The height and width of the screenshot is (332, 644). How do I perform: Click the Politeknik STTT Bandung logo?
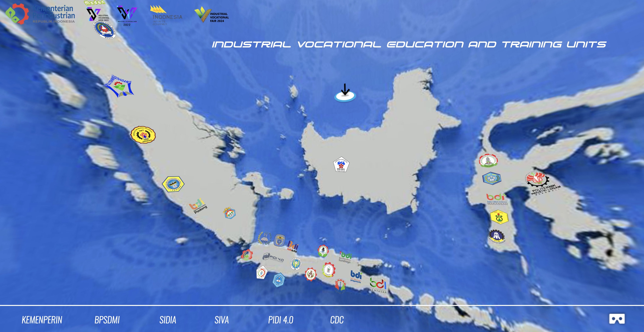click(x=296, y=264)
